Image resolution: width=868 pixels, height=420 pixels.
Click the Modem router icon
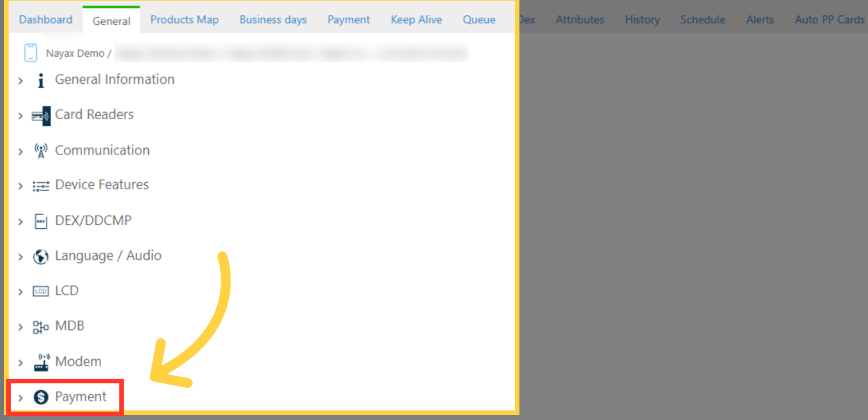(x=41, y=362)
